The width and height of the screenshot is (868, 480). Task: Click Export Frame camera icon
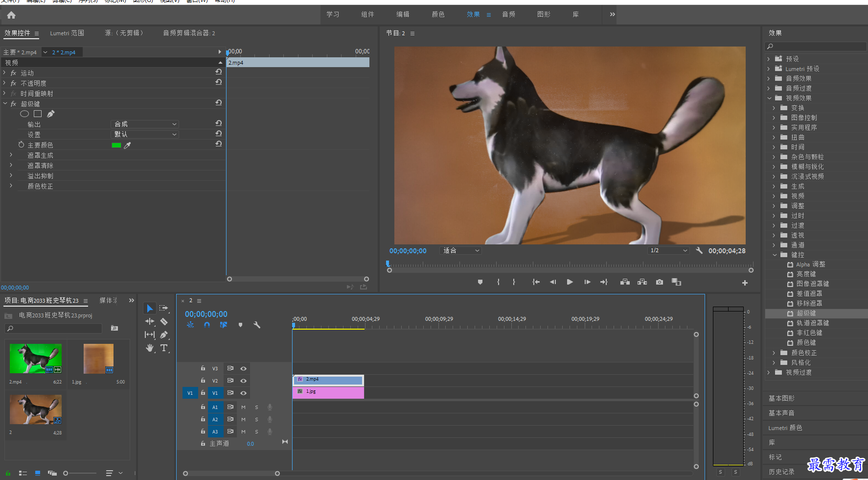pos(660,282)
